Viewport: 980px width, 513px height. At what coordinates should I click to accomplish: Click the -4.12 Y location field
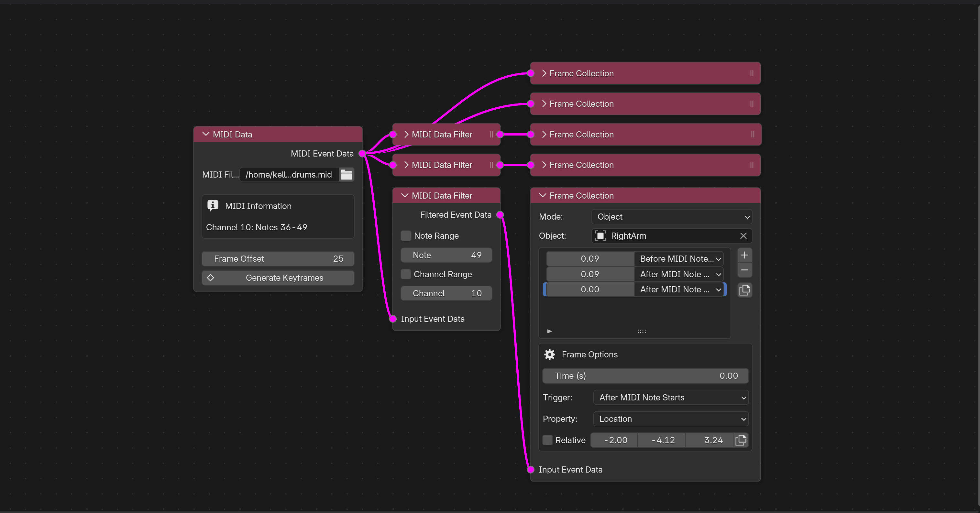[662, 440]
